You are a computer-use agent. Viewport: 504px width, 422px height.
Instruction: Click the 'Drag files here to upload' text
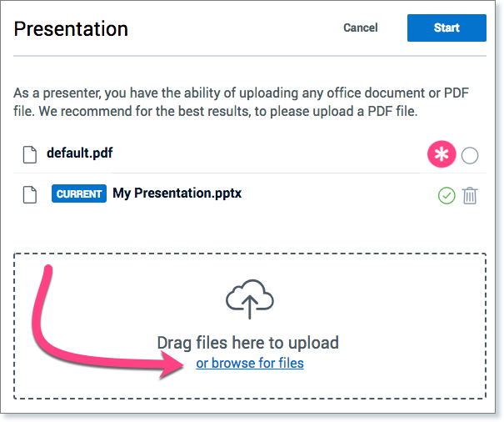pos(248,343)
